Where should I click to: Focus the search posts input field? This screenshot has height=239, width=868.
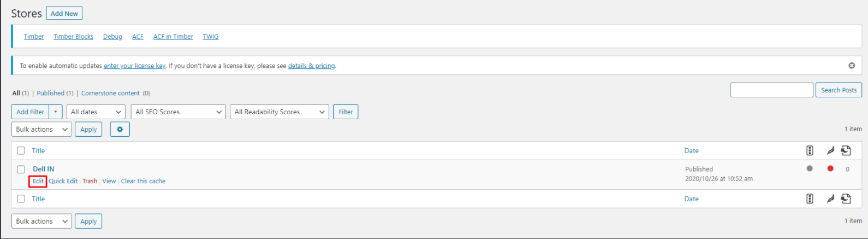pyautogui.click(x=771, y=90)
